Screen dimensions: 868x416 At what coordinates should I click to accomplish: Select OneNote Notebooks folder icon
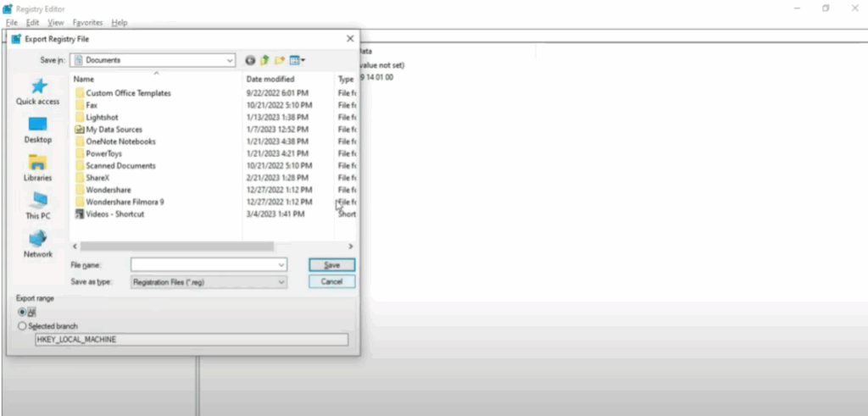click(80, 141)
